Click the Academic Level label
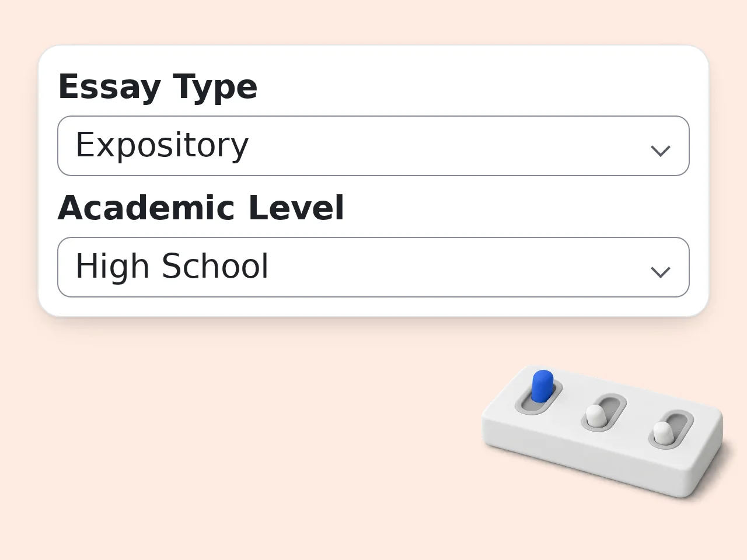 click(x=201, y=208)
